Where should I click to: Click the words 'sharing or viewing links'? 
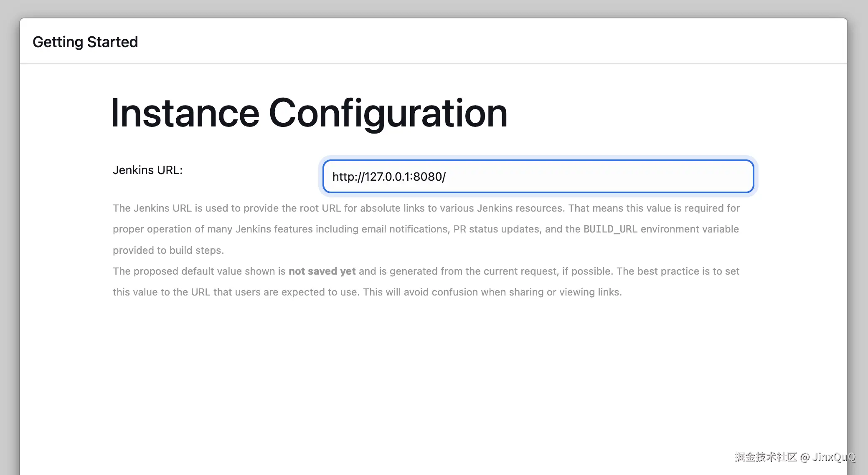[x=565, y=292]
